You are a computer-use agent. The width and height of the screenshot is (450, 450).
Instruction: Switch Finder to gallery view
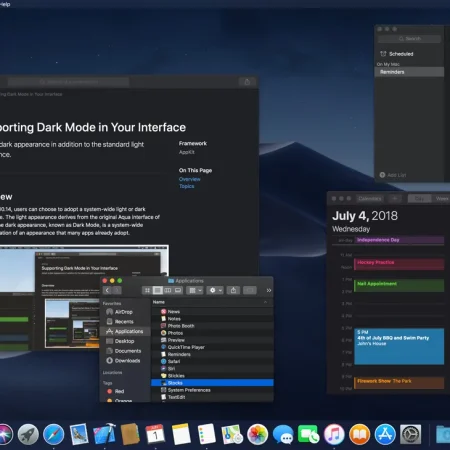(x=178, y=290)
